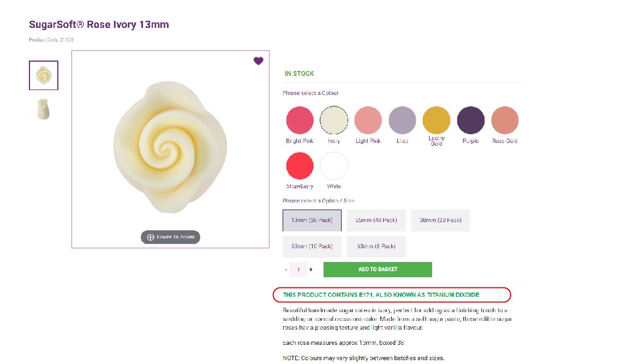The width and height of the screenshot is (622, 364).
Task: Click the quantity input field
Action: 298,269
